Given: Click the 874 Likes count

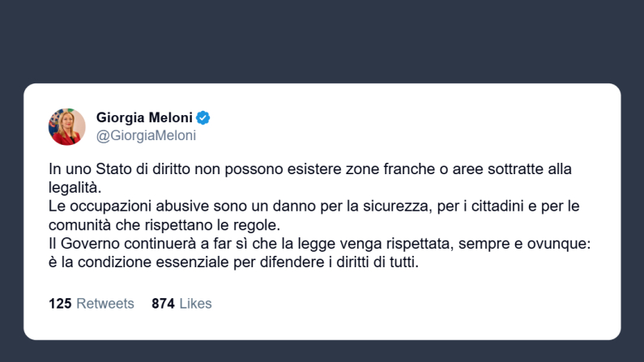Looking at the screenshot, I should tap(181, 304).
